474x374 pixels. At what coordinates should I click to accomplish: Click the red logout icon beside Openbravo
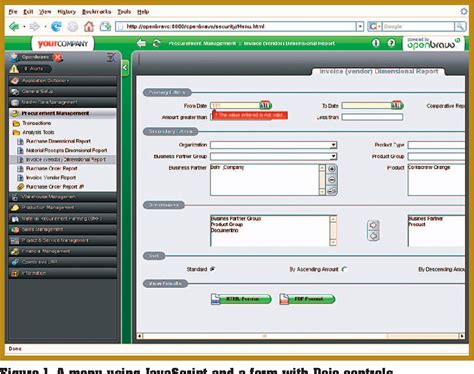(58, 57)
